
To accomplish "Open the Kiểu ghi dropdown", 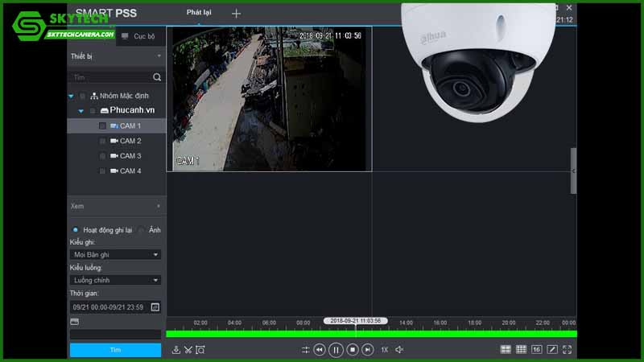I will (x=115, y=254).
